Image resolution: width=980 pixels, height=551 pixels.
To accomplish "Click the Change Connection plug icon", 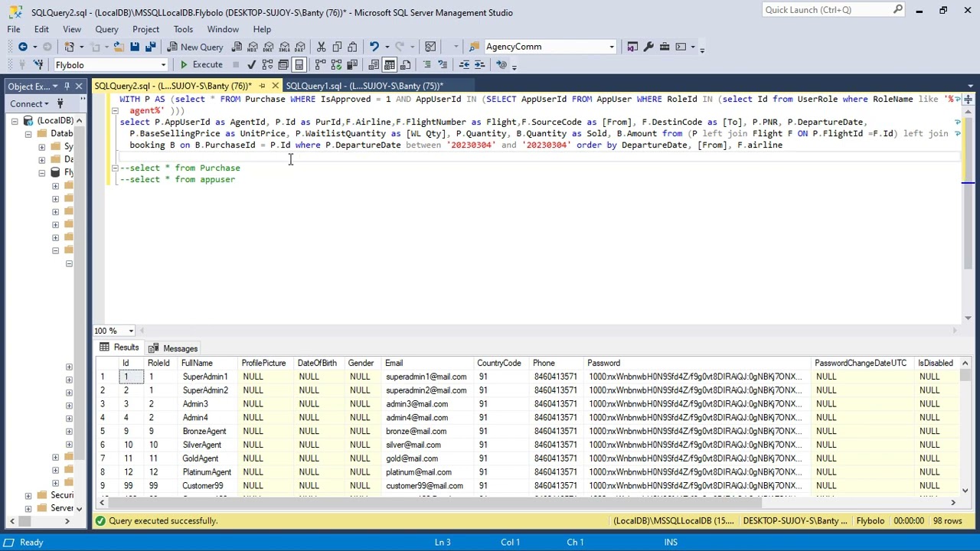I will coord(38,65).
